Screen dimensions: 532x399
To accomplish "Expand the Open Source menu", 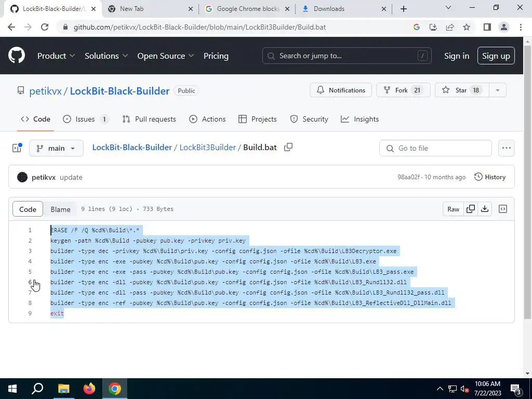I will 166,56.
